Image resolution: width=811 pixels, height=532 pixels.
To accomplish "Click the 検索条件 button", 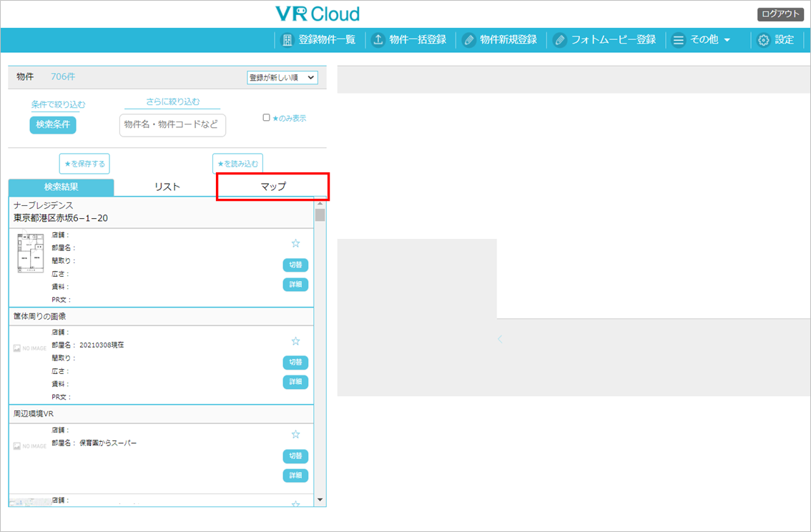I will tap(52, 124).
